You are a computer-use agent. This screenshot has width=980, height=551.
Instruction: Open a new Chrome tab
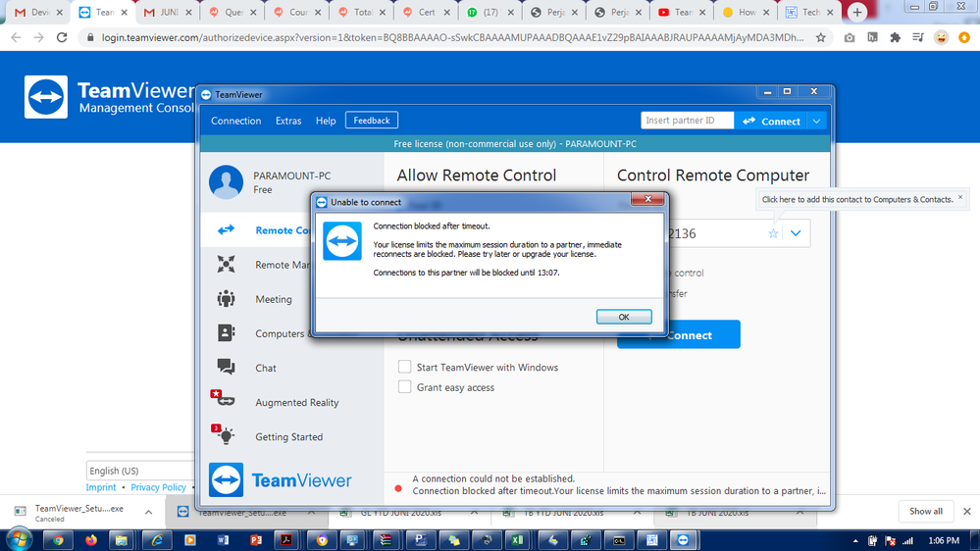pyautogui.click(x=856, y=12)
